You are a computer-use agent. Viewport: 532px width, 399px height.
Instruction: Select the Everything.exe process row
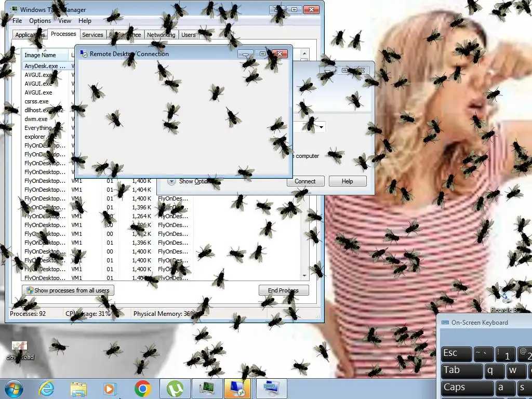[x=48, y=128]
